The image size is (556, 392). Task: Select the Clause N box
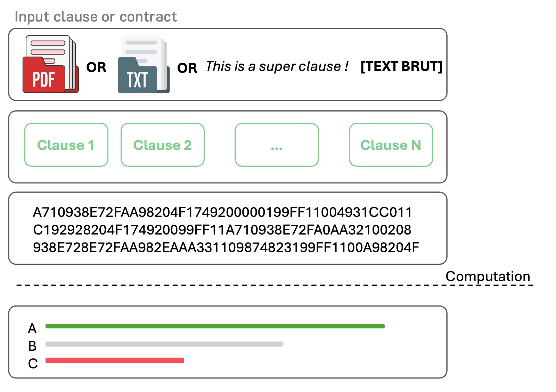(x=391, y=145)
